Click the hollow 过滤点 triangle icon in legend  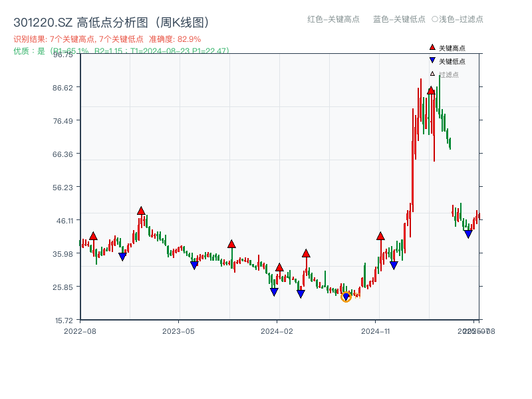(432, 73)
